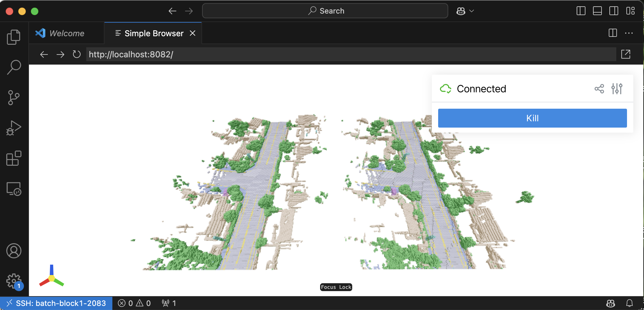
Task: Switch to the Welcome tab
Action: [x=67, y=33]
